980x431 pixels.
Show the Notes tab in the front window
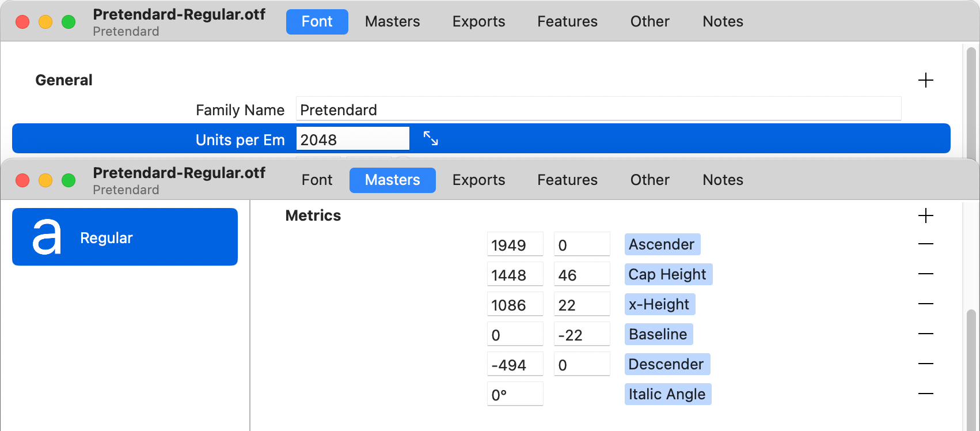(x=723, y=180)
